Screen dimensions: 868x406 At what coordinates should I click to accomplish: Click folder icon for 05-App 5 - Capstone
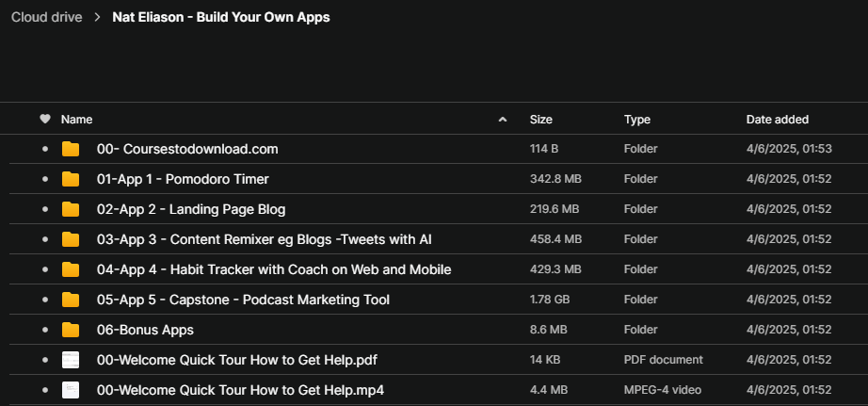point(71,300)
